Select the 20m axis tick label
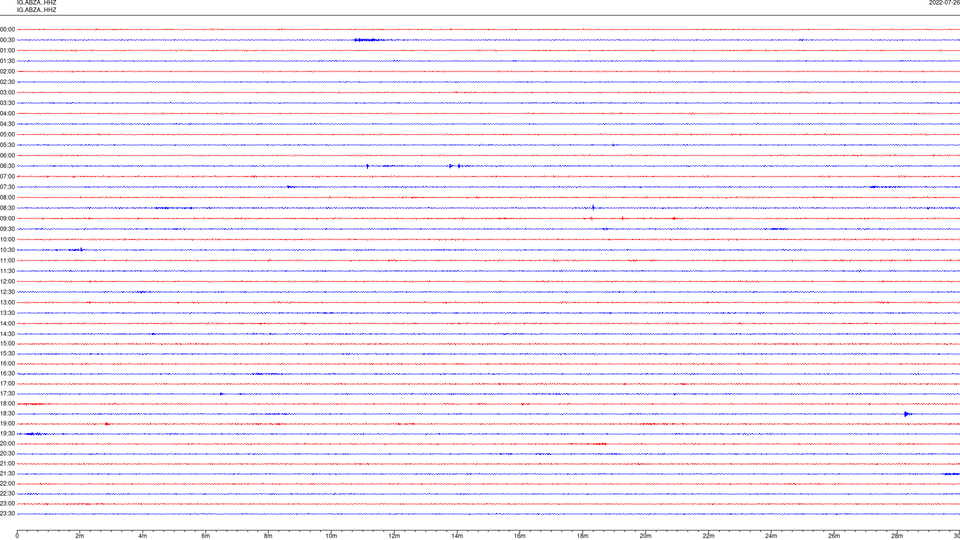This screenshot has width=960, height=540. click(645, 536)
